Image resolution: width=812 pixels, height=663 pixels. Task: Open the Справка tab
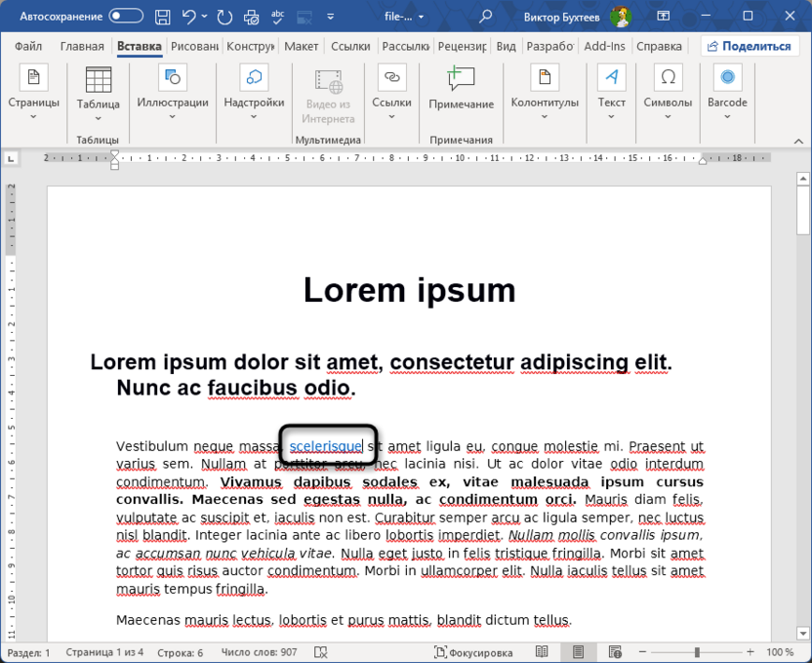pos(659,46)
